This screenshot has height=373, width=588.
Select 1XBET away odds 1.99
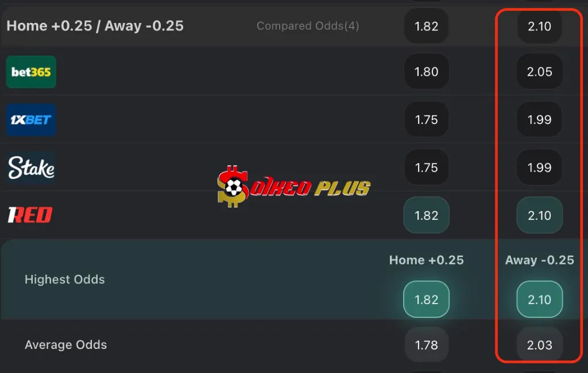[539, 120]
